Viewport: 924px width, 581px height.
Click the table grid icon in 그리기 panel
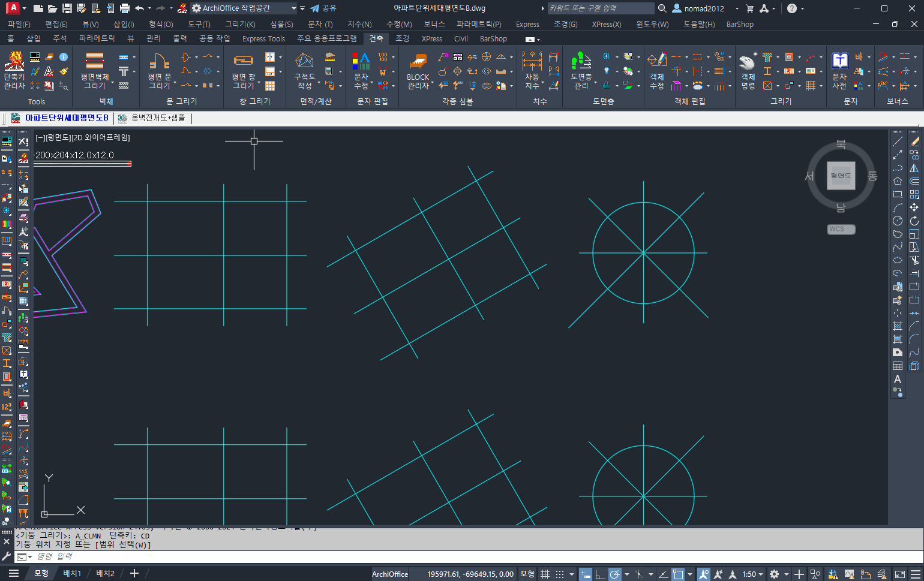tap(811, 86)
